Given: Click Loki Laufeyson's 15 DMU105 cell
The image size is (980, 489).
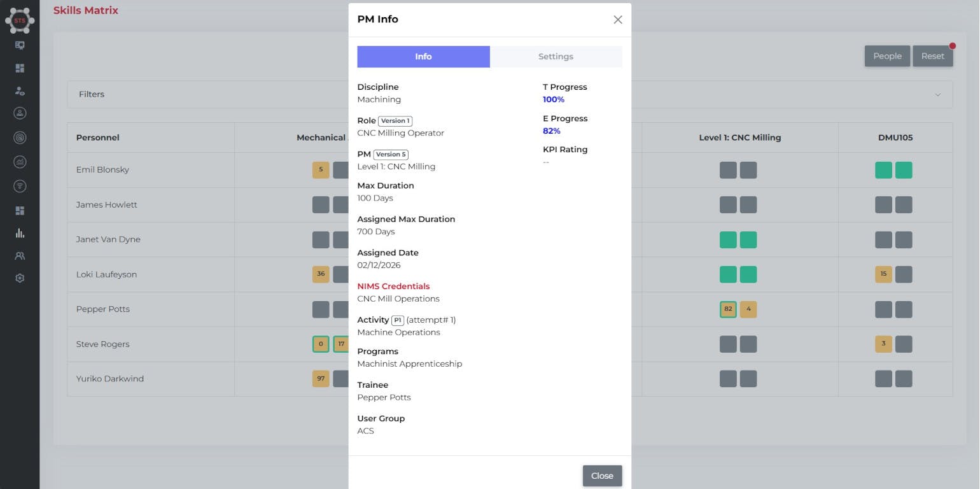Looking at the screenshot, I should click(883, 274).
